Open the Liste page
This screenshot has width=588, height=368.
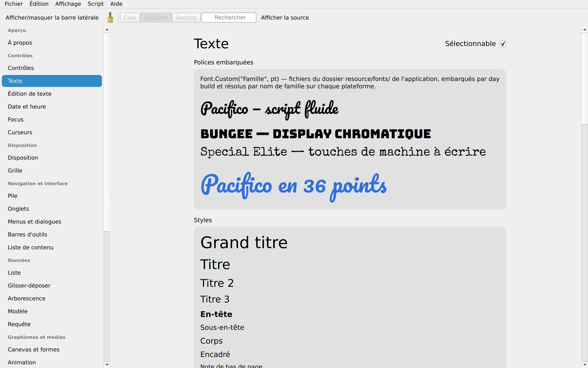point(52,273)
